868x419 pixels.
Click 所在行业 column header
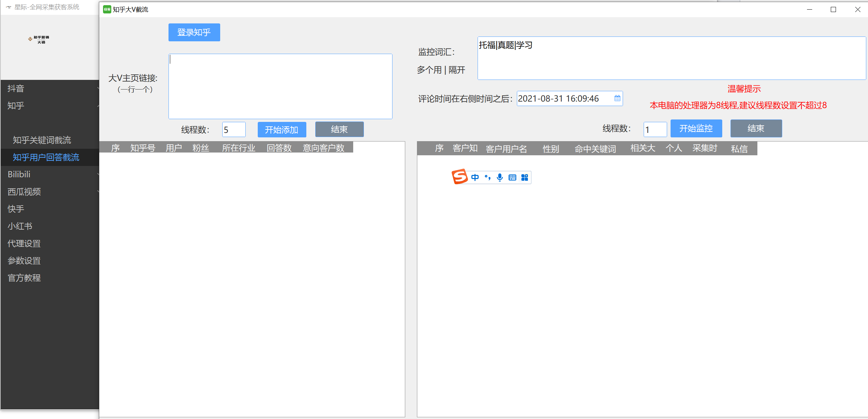coord(239,148)
